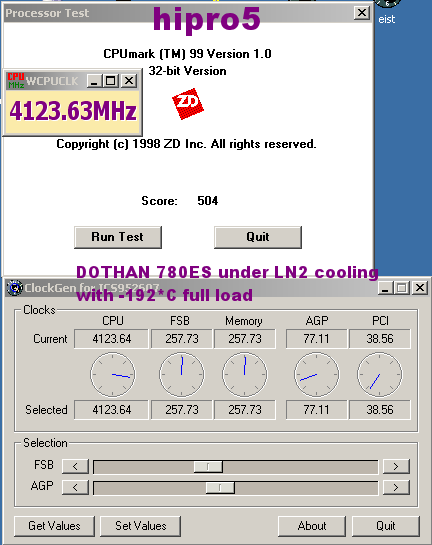432x545 pixels.
Task: Click the Selected PCI value 38.56
Action: click(380, 410)
